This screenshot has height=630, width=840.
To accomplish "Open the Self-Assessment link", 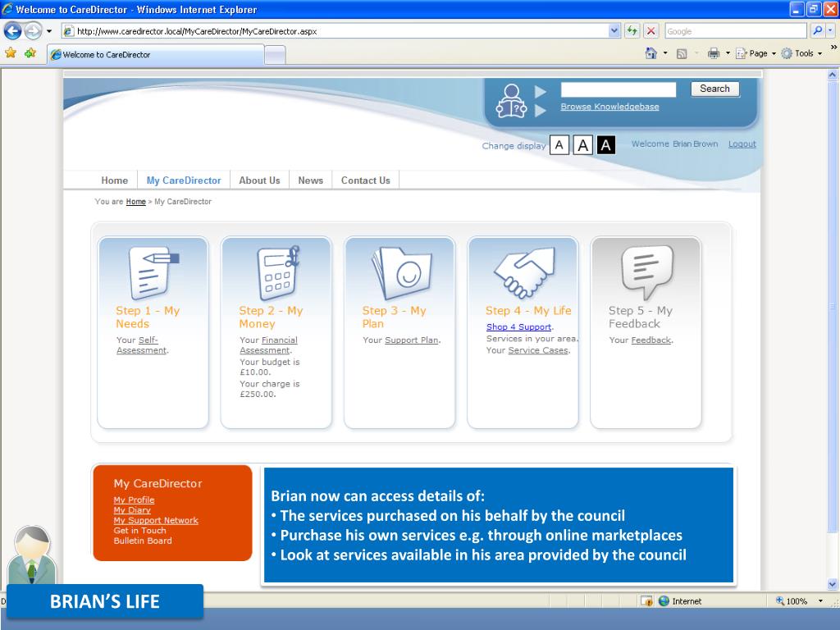I will 142,345.
